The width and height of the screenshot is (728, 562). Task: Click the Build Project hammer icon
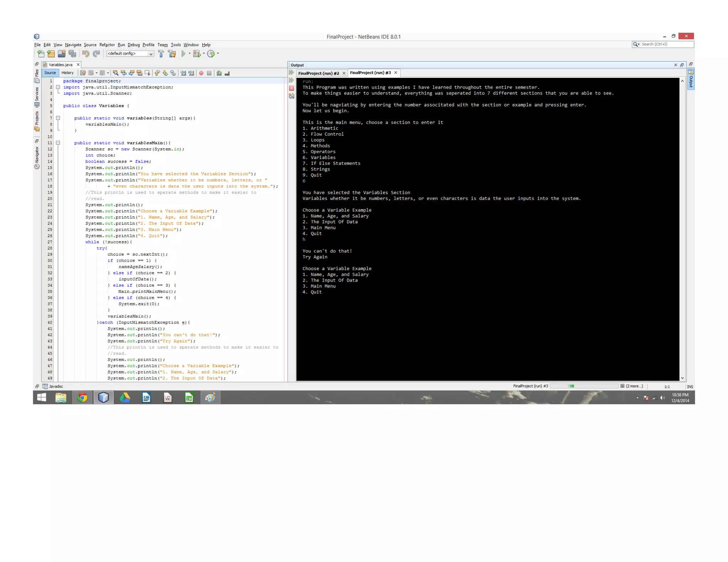click(x=161, y=54)
